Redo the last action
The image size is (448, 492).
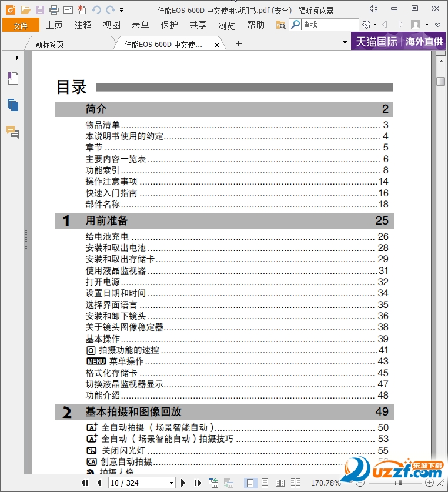(x=110, y=10)
